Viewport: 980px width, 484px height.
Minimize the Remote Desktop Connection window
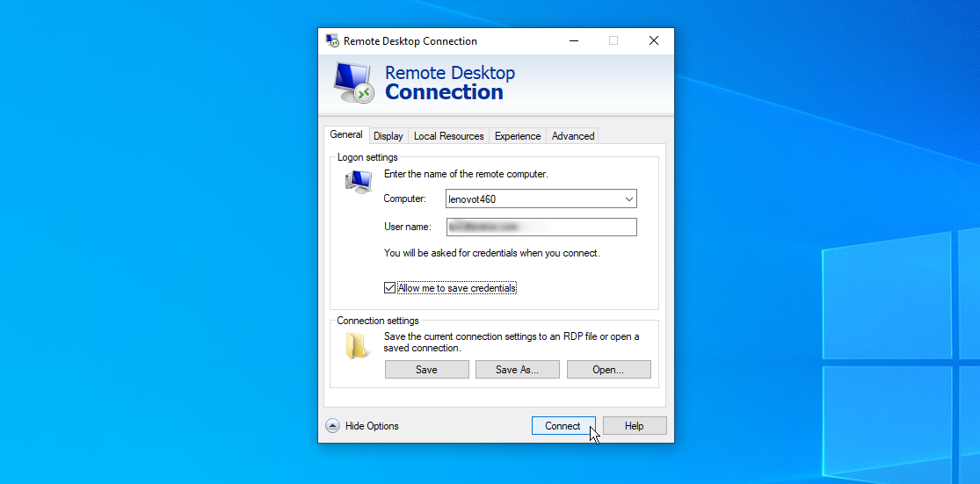pyautogui.click(x=574, y=40)
